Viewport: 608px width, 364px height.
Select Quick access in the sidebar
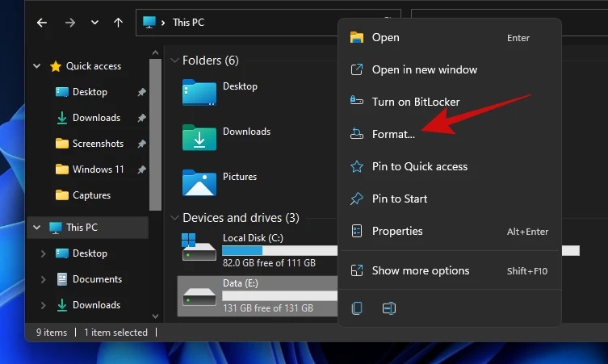[x=94, y=66]
